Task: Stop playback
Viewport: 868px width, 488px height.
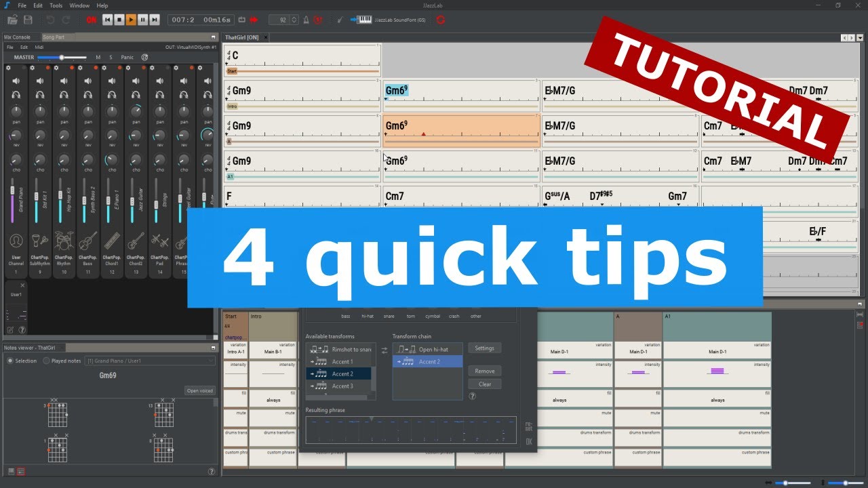Action: coord(119,20)
